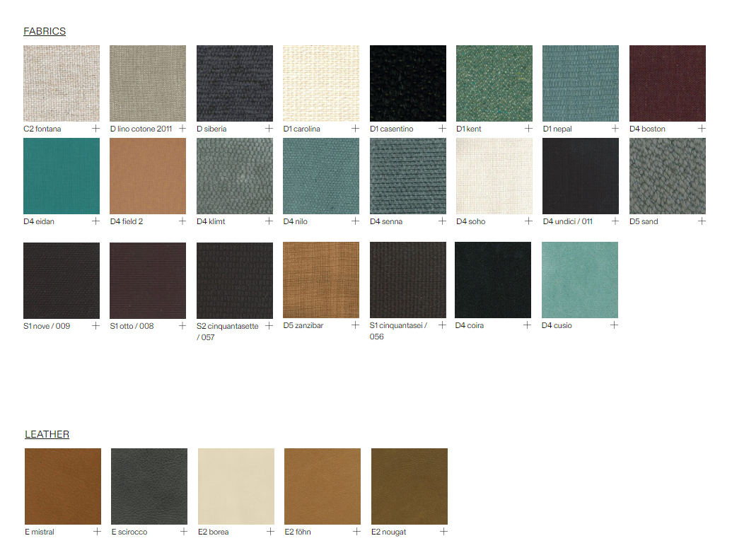This screenshot has height=560, width=732.
Task: Open plus icon next to D4 klimt
Action: 269,221
